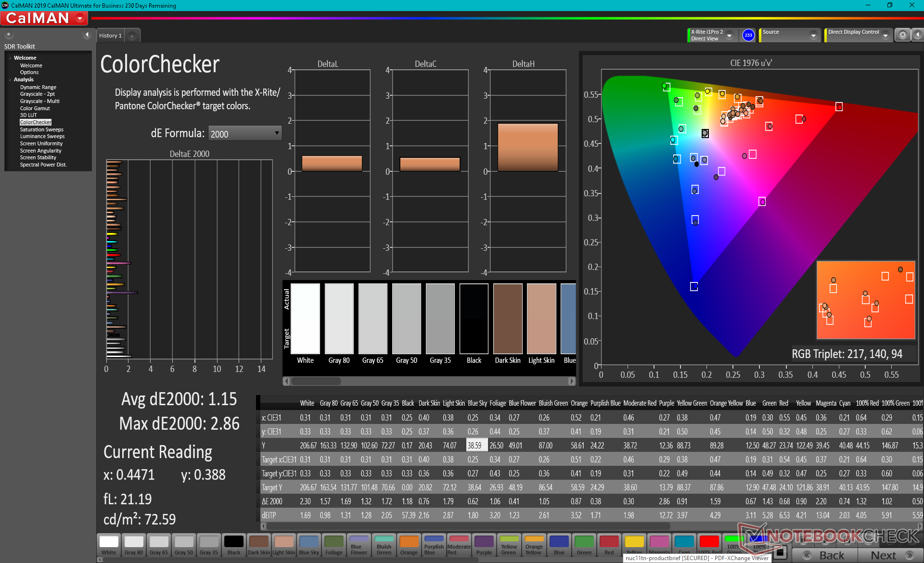Click the stop measurement square icon
This screenshot has width=924, height=563.
780,552
